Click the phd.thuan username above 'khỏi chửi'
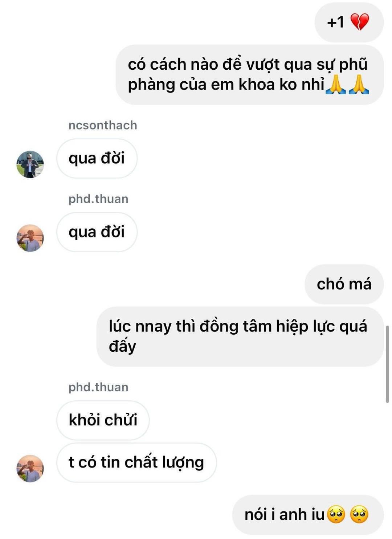Screen dimensions: 392x539 pyautogui.click(x=98, y=387)
